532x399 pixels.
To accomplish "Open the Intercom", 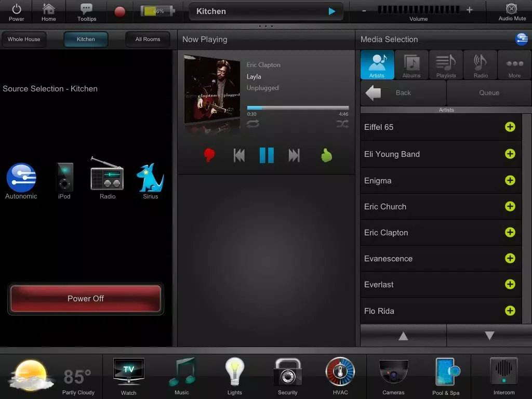I will click(504, 377).
